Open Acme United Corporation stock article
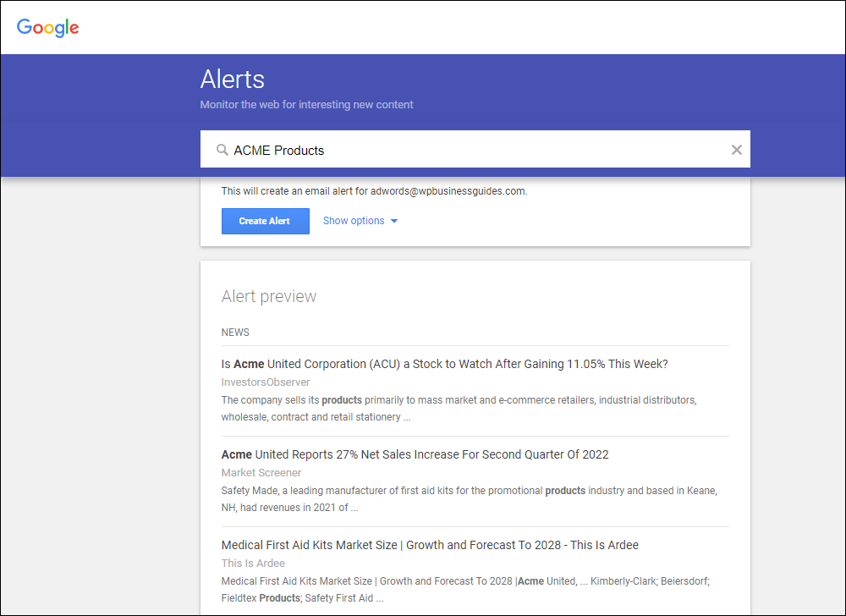Screen dimensions: 846x616 coord(445,364)
